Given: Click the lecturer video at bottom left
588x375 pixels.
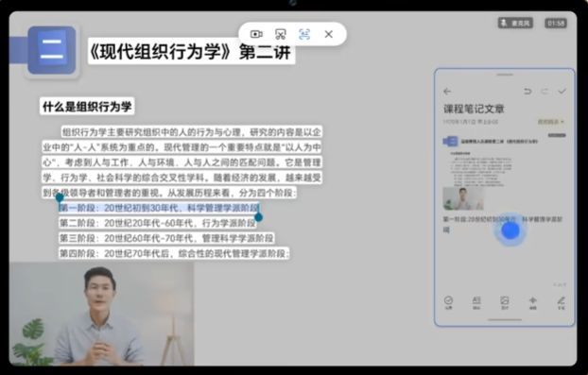Looking at the screenshot, I should 102,314.
